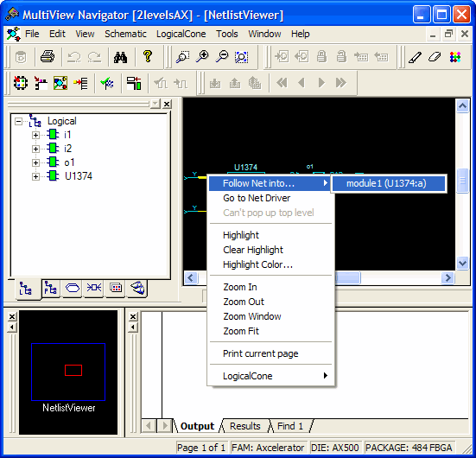The height and width of the screenshot is (458, 476).
Task: Expand the U1374 tree node
Action: [35, 176]
